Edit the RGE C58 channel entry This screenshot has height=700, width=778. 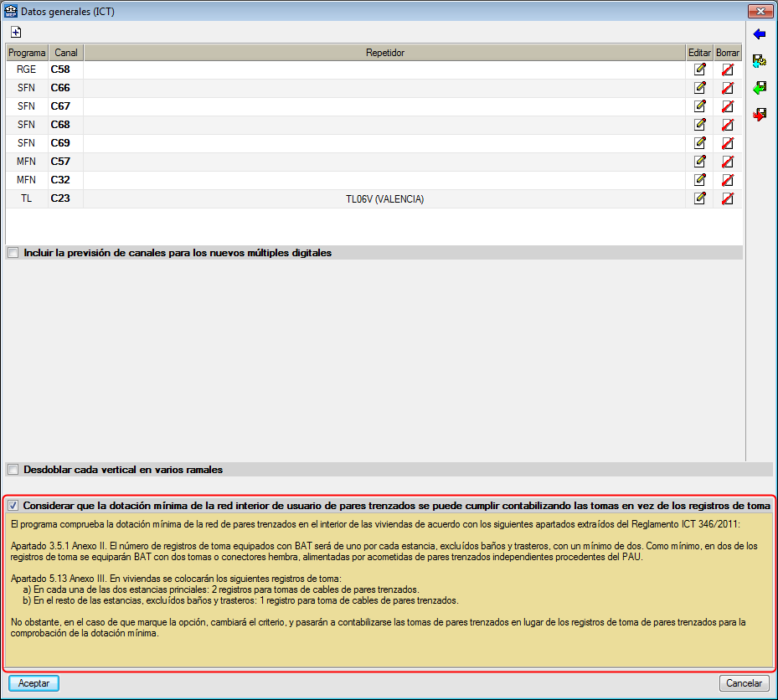pyautogui.click(x=699, y=69)
